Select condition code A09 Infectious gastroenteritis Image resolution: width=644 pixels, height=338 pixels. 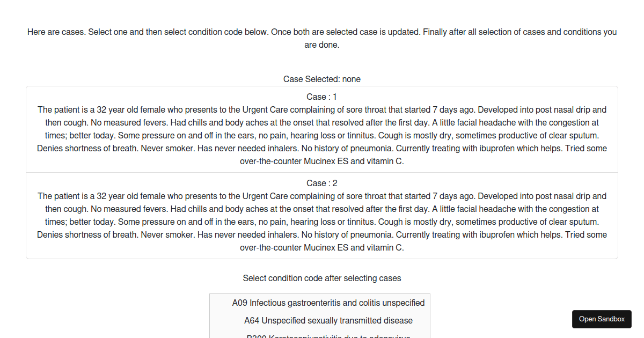click(x=327, y=303)
